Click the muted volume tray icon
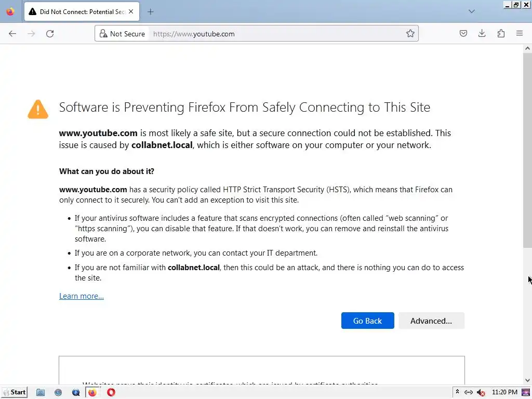Viewport: 532px width, 399px height. click(x=481, y=392)
